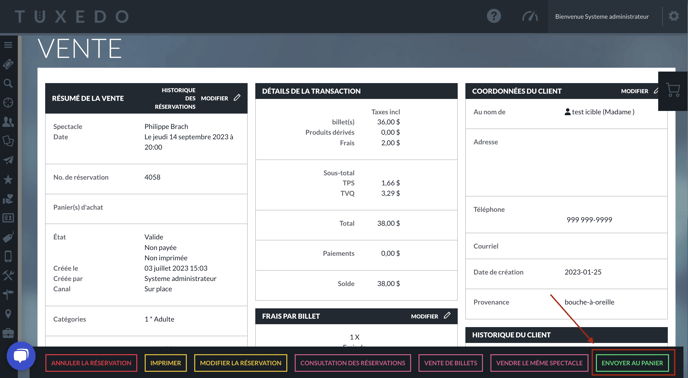The height and width of the screenshot is (378, 688).
Task: Click the person icon beside test icible
Action: pyautogui.click(x=567, y=112)
